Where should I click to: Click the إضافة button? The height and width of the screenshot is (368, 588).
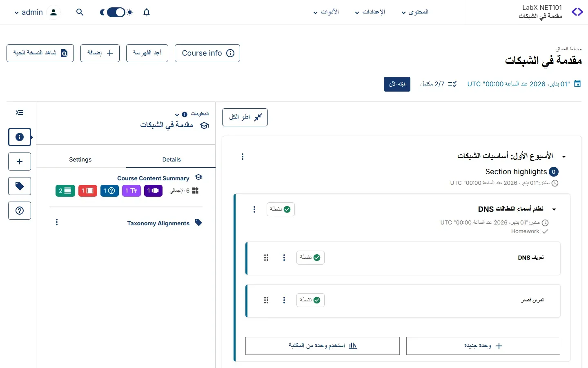[100, 53]
